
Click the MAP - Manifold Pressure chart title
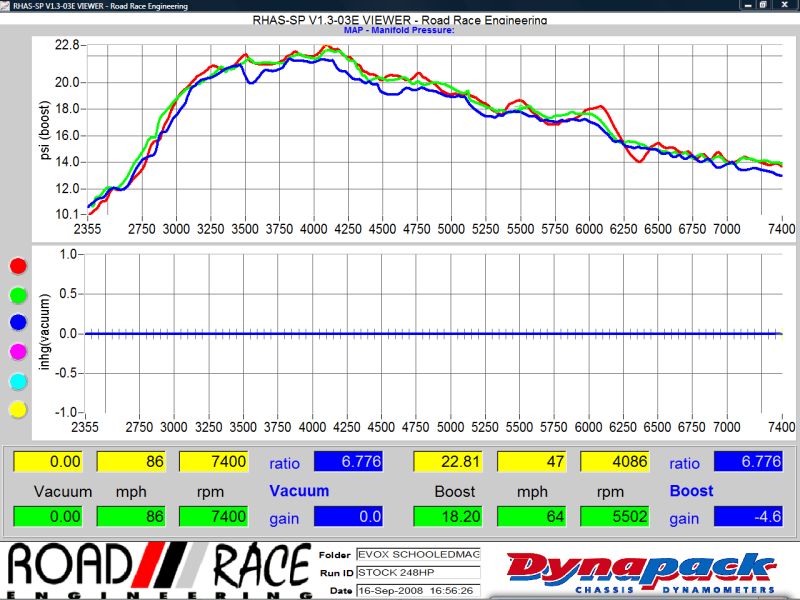click(x=399, y=30)
